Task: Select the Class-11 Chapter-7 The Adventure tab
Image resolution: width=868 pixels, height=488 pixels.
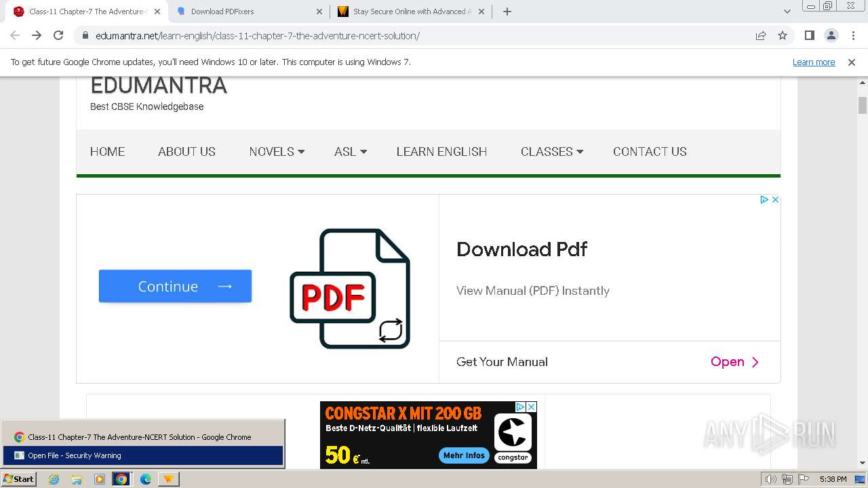Action: click(x=87, y=12)
